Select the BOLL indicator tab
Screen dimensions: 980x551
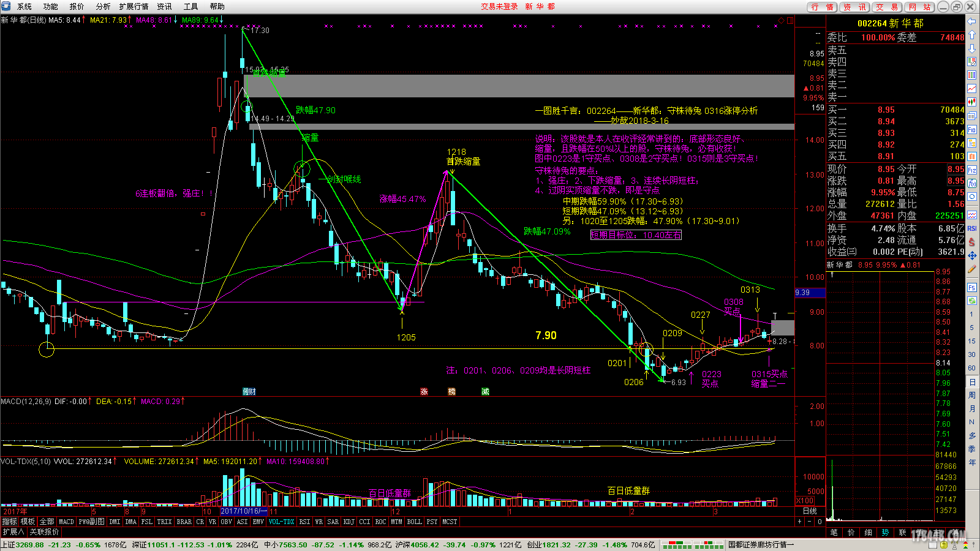[x=415, y=522]
